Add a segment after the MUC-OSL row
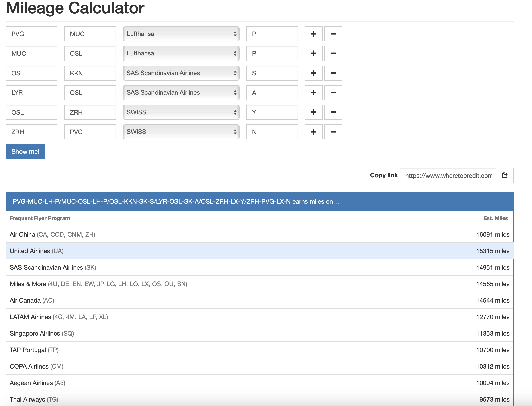Image resolution: width=532 pixels, height=406 pixels. pos(313,53)
